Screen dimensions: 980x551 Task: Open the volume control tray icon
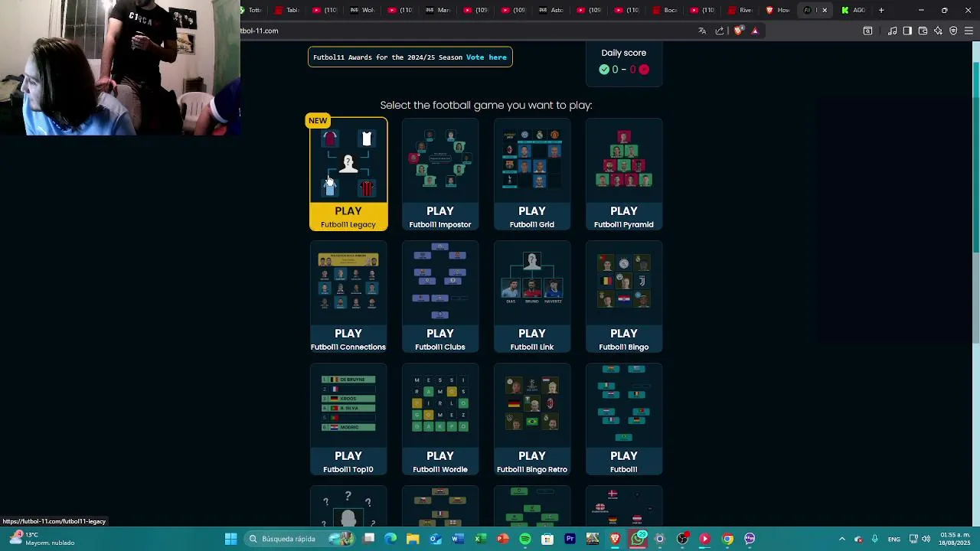point(926,539)
